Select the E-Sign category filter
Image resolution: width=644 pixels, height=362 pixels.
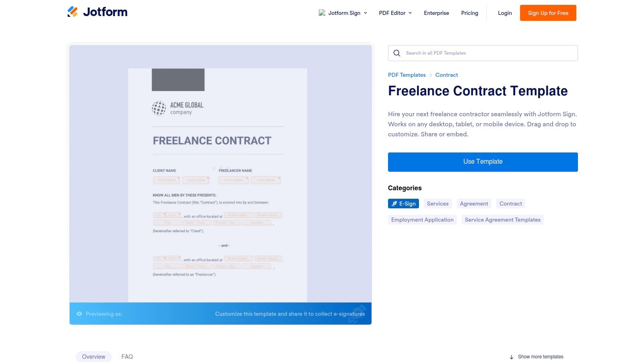tap(403, 204)
